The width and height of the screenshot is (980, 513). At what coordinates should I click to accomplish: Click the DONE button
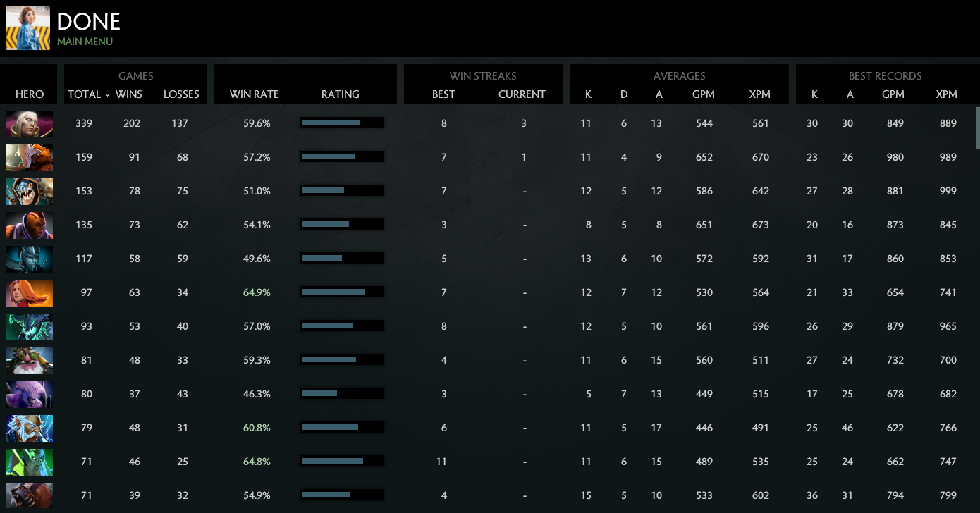(x=88, y=21)
